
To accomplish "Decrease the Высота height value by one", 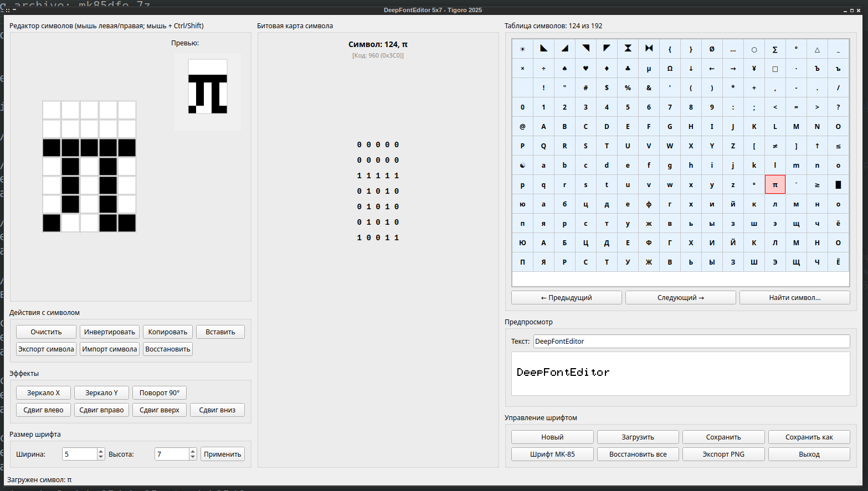I will pos(193,457).
